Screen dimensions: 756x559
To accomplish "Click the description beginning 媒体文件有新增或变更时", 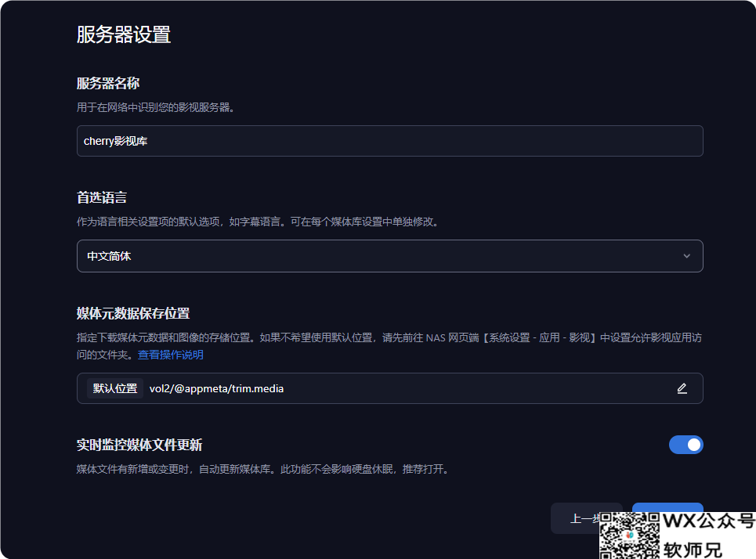I will 263,469.
